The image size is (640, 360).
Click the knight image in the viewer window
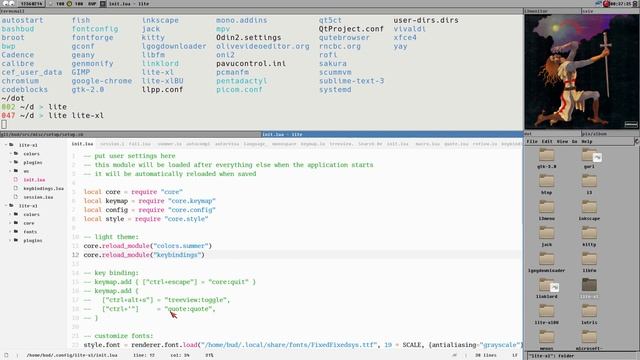tap(581, 72)
